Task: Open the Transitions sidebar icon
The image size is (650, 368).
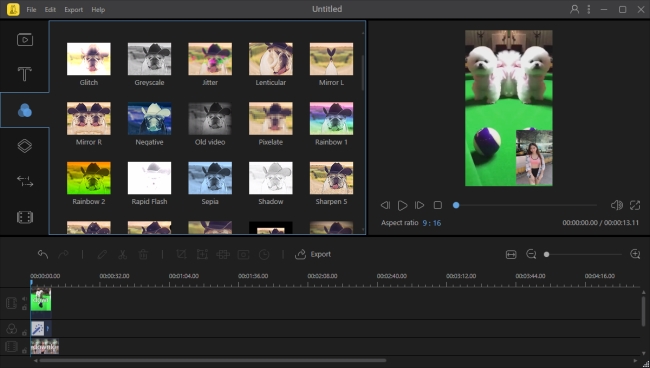Action: [25, 181]
